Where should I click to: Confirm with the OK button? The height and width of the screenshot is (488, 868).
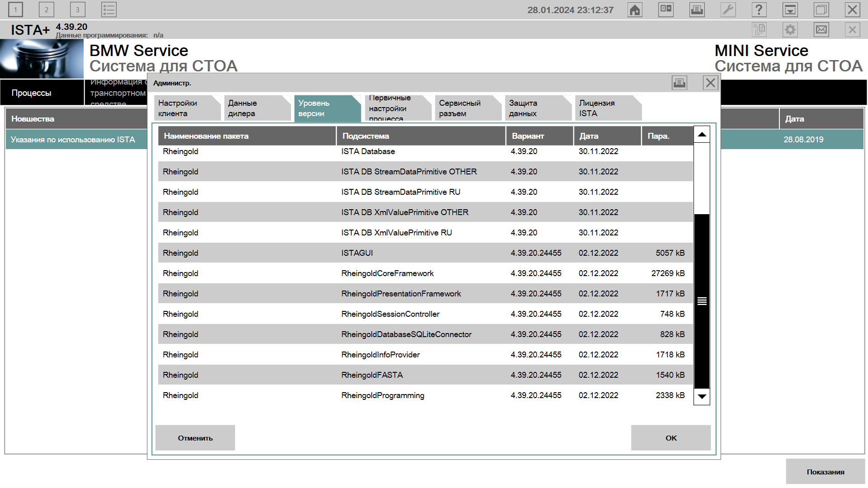point(671,438)
